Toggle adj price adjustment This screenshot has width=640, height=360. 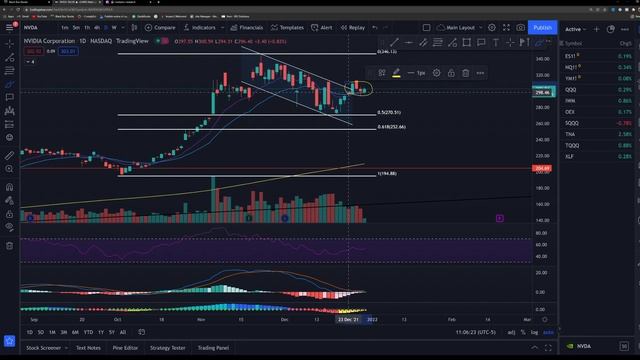[511, 332]
